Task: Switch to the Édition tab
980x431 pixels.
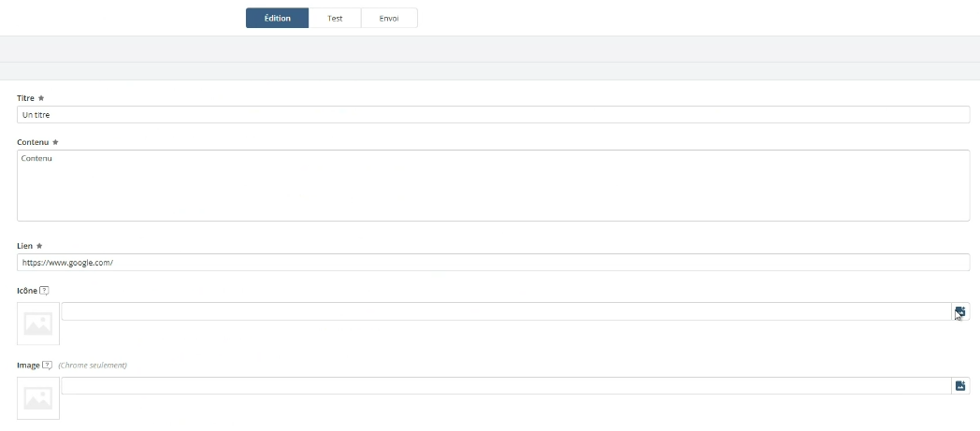Action: point(277,18)
